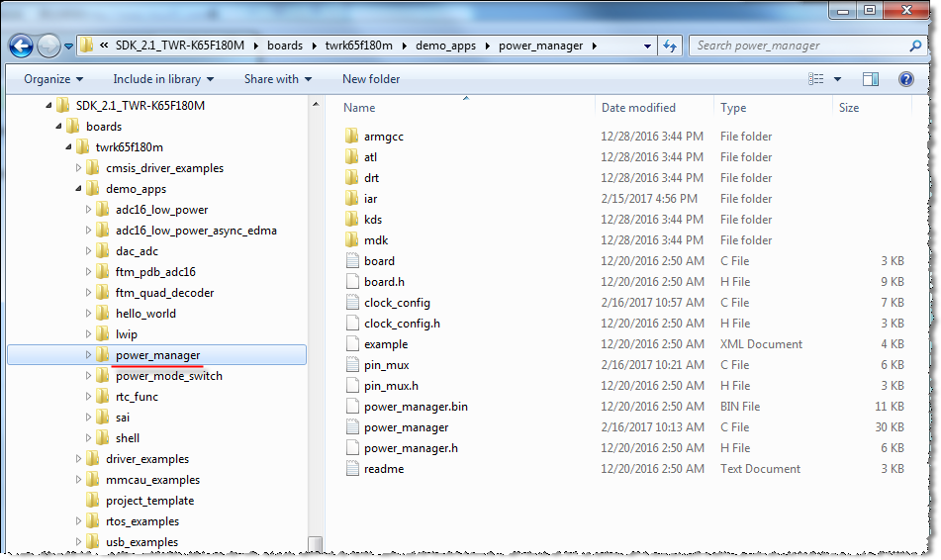Open the recent pages dropdown arrow
This screenshot has height=560, width=941.
68,47
